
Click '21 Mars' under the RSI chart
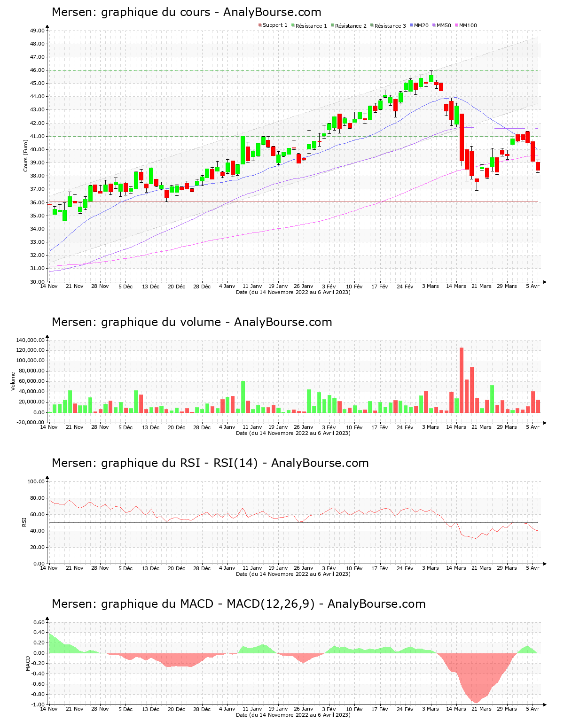point(482,568)
